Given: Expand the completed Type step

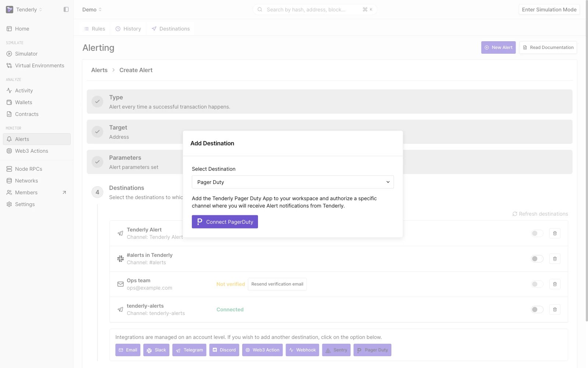Looking at the screenshot, I should 330,102.
